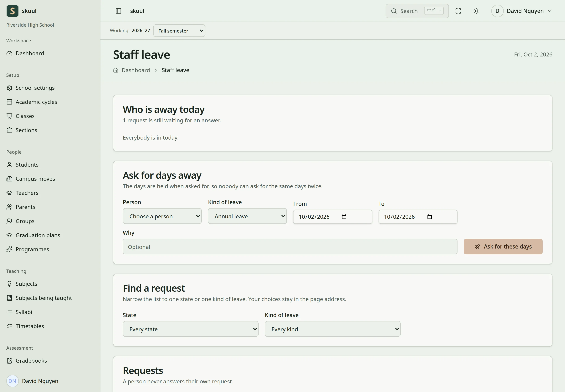Viewport: 565px width, 392px height.
Task: Click the School settings gear icon
Action: 9,88
